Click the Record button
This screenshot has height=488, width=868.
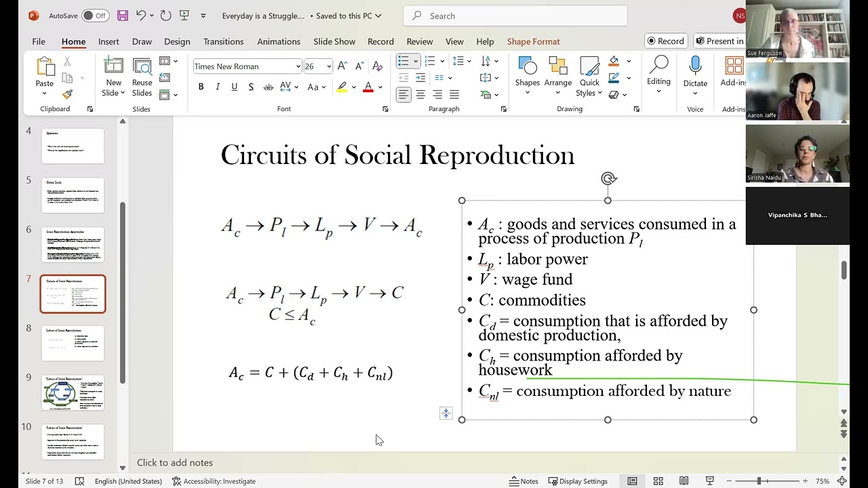point(665,41)
